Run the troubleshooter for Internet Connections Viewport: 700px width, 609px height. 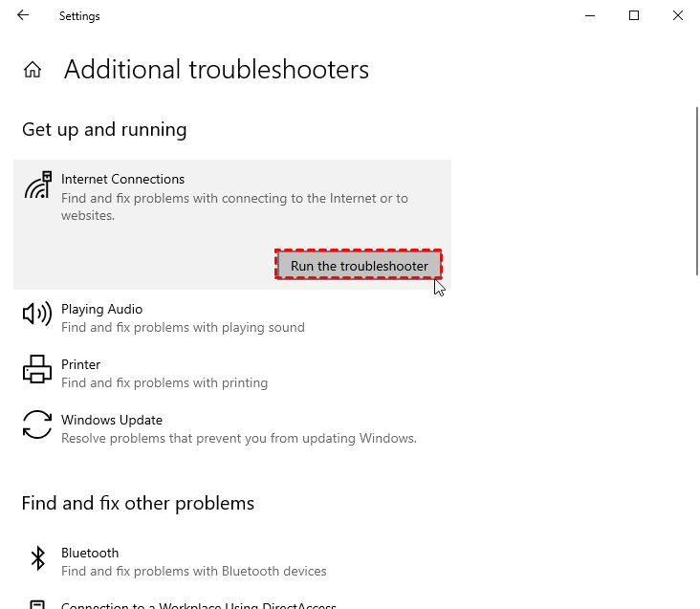tap(359, 265)
